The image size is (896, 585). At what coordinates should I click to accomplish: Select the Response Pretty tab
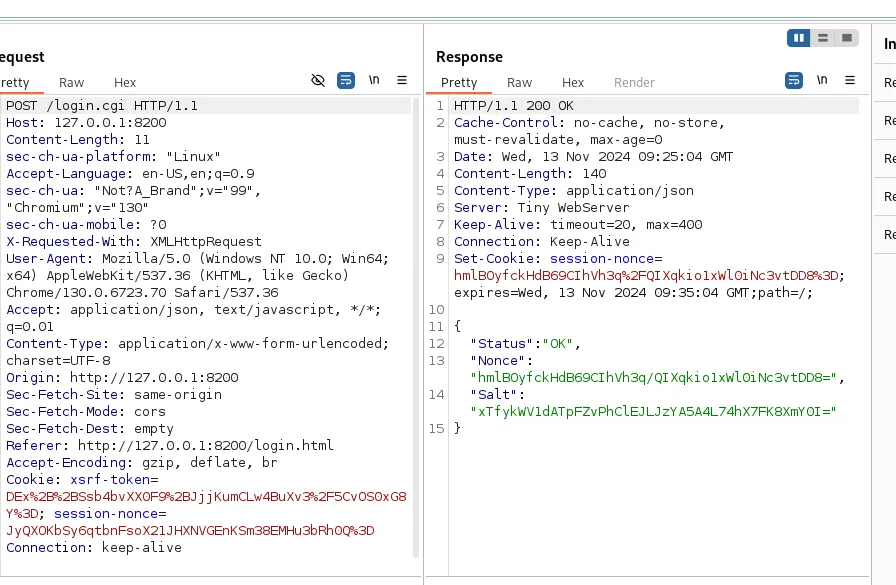tap(459, 83)
